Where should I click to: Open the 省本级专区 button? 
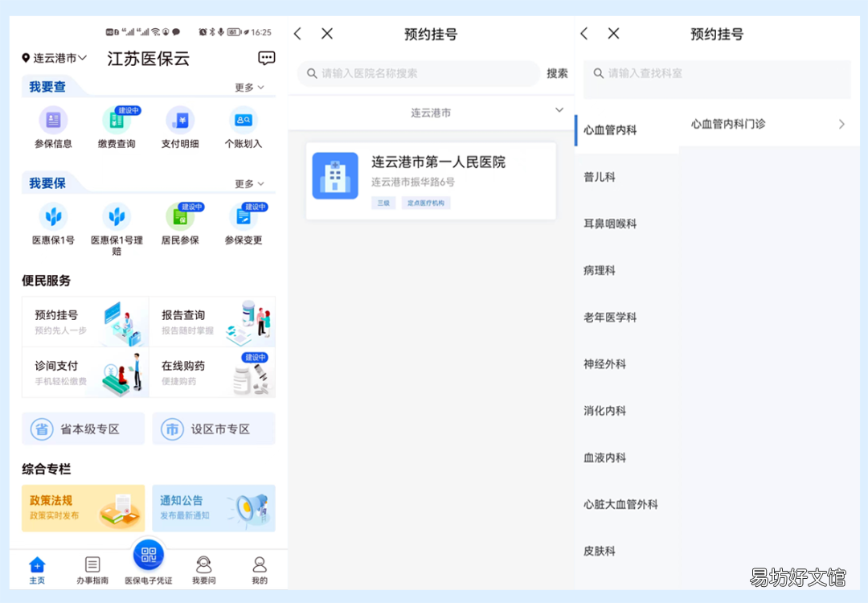coord(83,429)
